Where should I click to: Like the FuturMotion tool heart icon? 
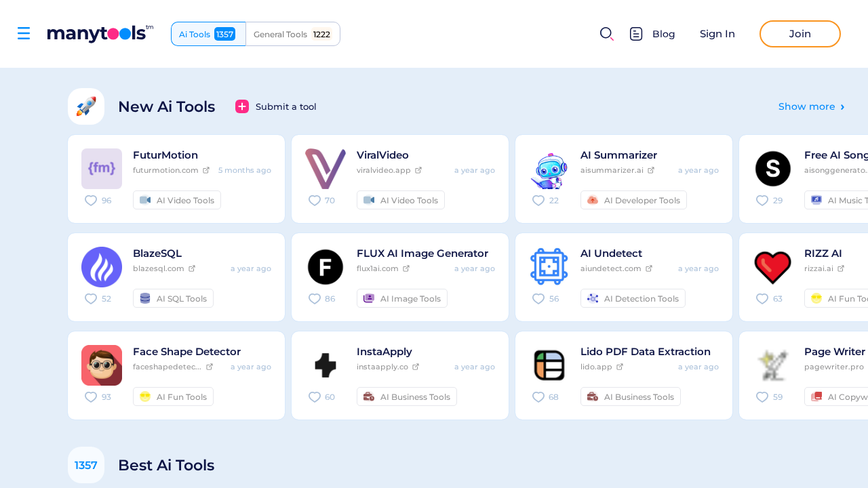(91, 201)
